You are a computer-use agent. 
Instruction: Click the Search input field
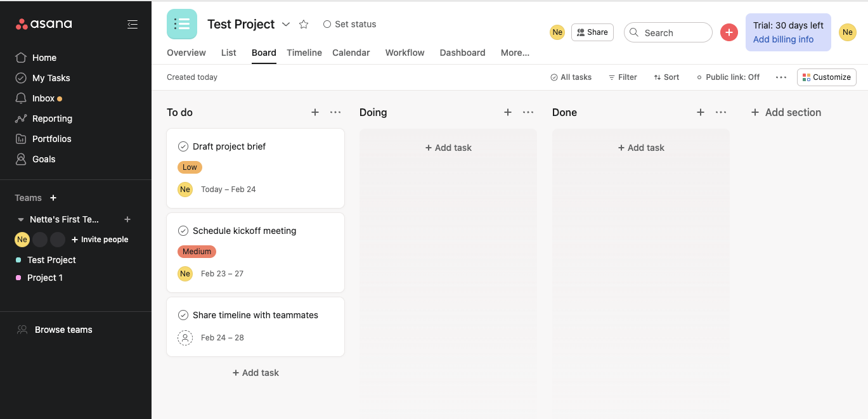click(x=668, y=32)
